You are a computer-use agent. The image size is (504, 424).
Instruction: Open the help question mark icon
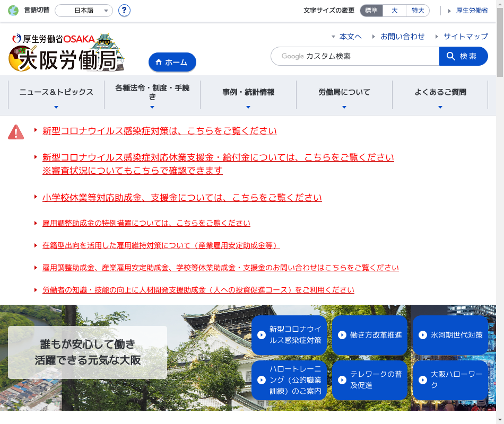pos(124,11)
